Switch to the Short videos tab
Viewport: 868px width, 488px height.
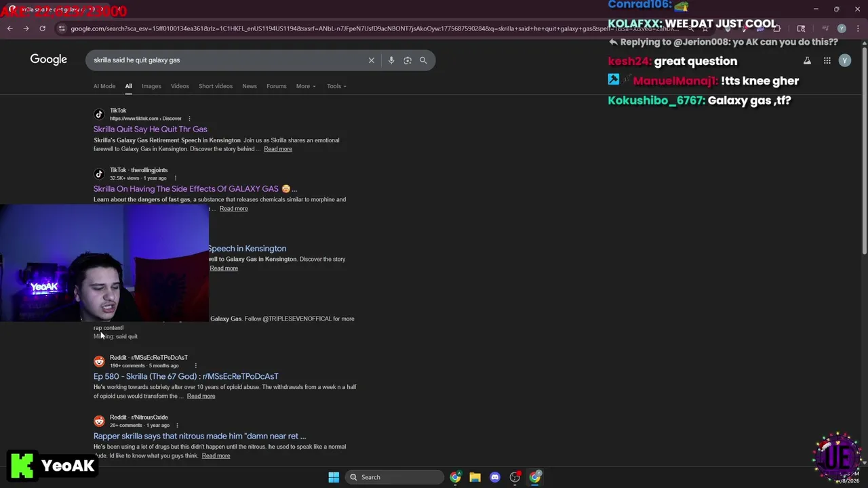pos(216,86)
